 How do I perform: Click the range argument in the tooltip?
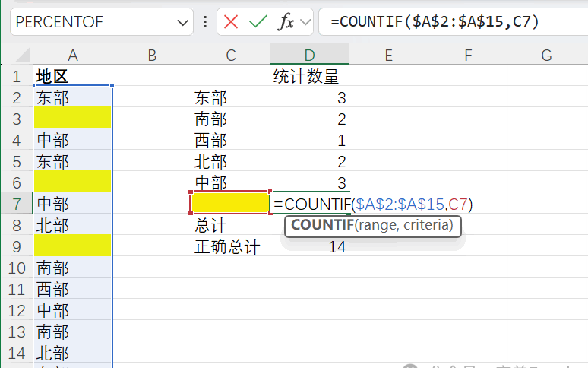coord(378,225)
